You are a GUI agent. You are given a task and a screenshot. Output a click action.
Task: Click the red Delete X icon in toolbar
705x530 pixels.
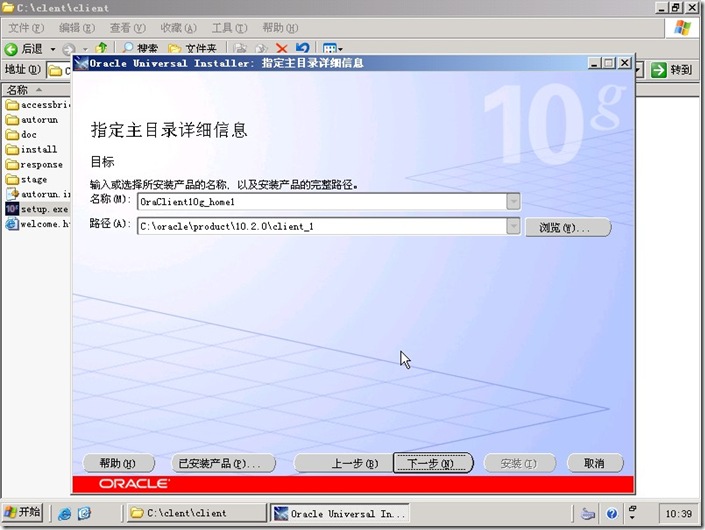(282, 48)
